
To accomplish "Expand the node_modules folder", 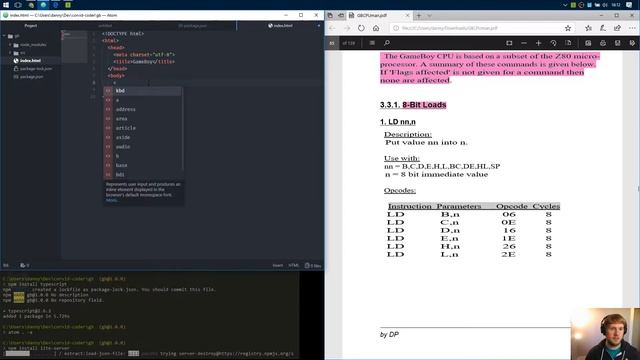I will (x=10, y=45).
